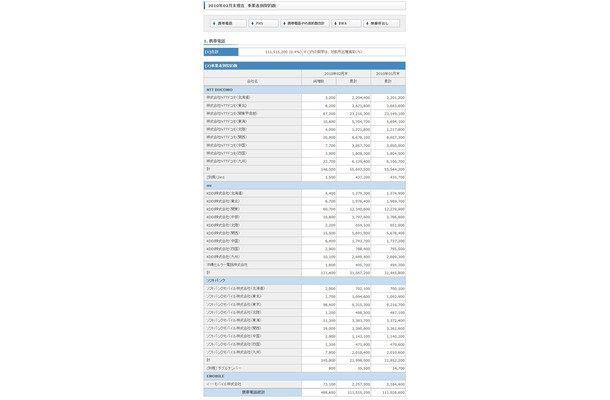Viewport: 610px width, 400px height.
Task: Click the PHS anchor button
Action: coord(263,23)
